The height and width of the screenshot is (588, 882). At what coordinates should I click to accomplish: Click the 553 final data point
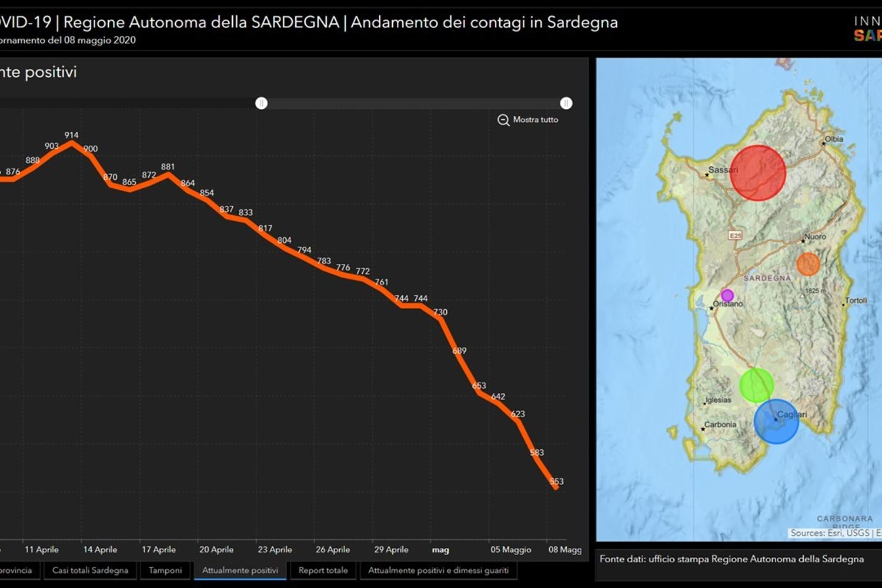556,487
